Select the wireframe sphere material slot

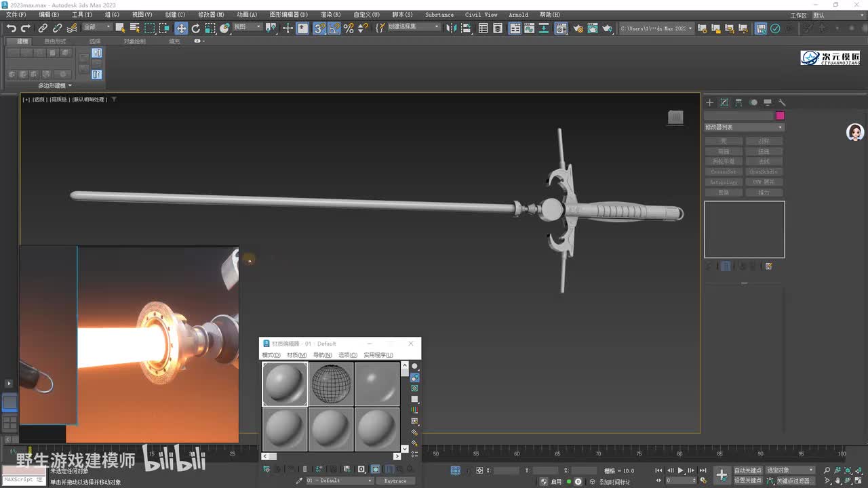(331, 384)
